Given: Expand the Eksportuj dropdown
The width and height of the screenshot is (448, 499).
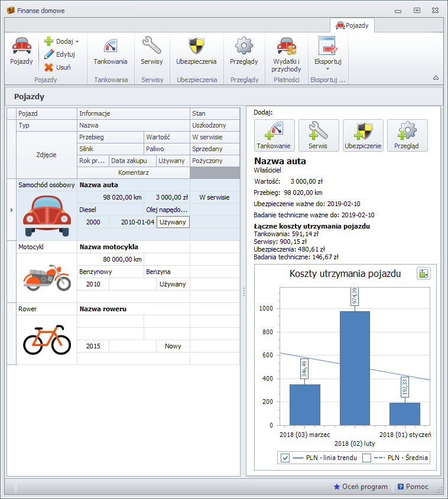Looking at the screenshot, I should point(327,69).
